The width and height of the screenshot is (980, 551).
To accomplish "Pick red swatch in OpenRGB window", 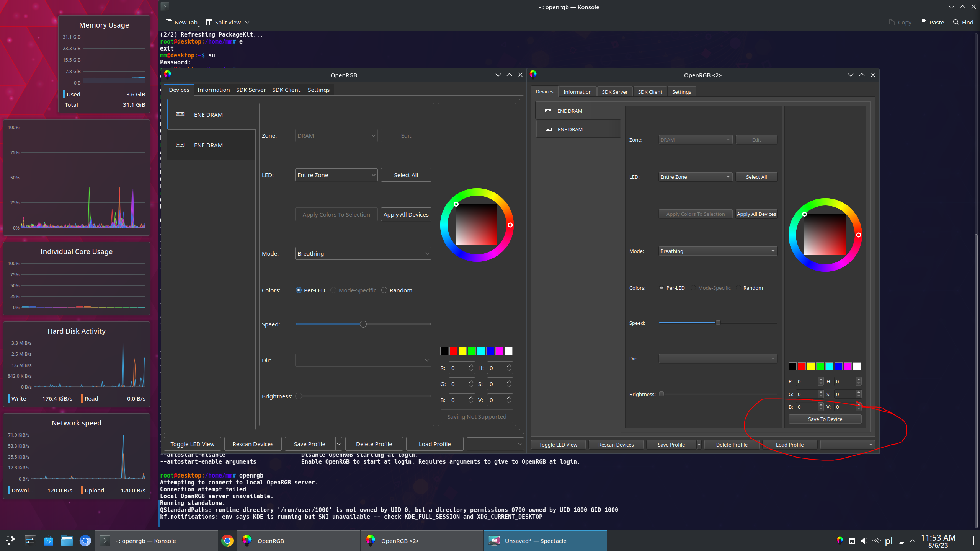I will point(453,351).
